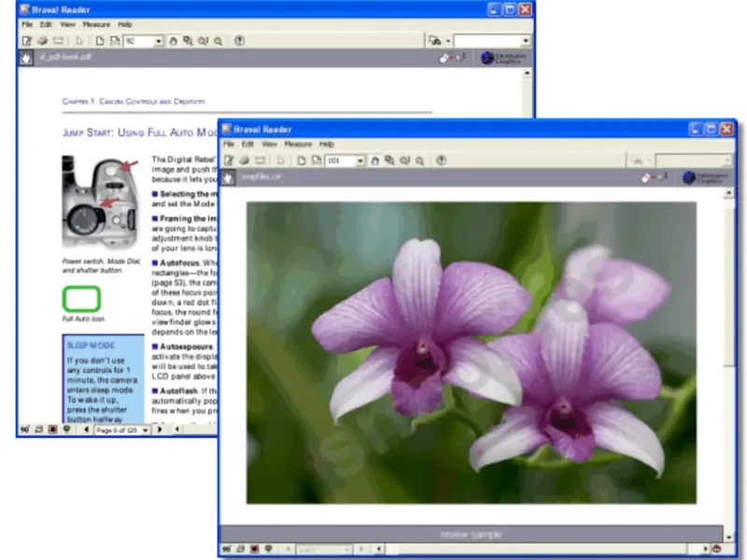Click the rotate 90 icon in front window status bar

pyautogui.click(x=227, y=549)
